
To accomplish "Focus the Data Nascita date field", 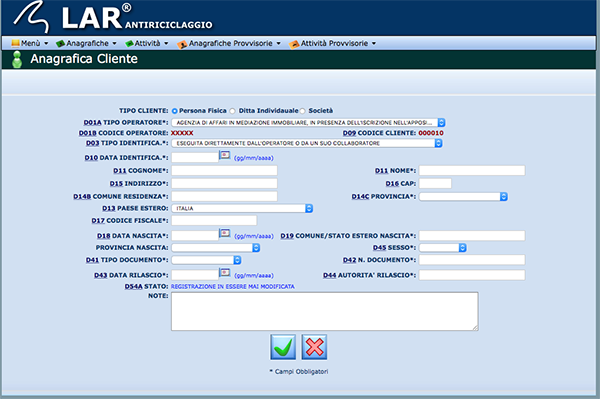I will (195, 236).
